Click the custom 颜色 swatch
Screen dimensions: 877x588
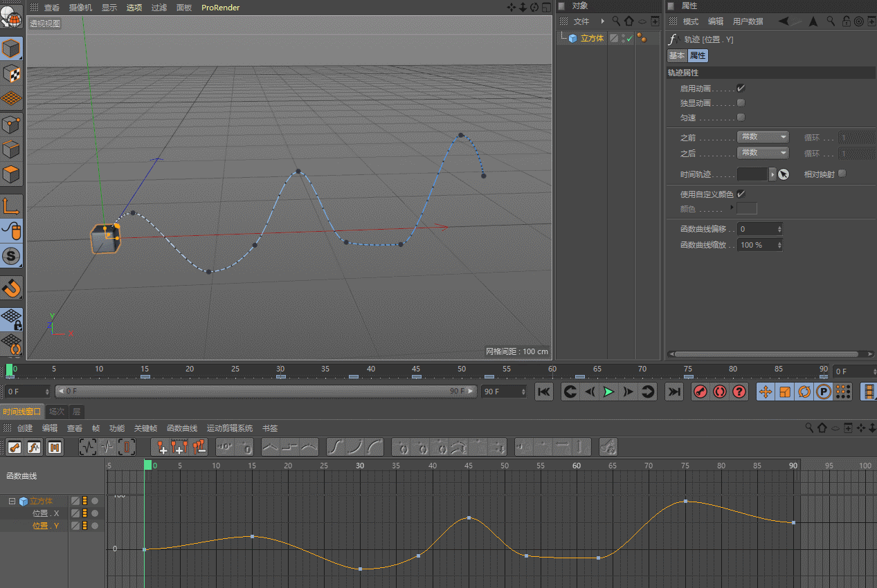tap(747, 208)
